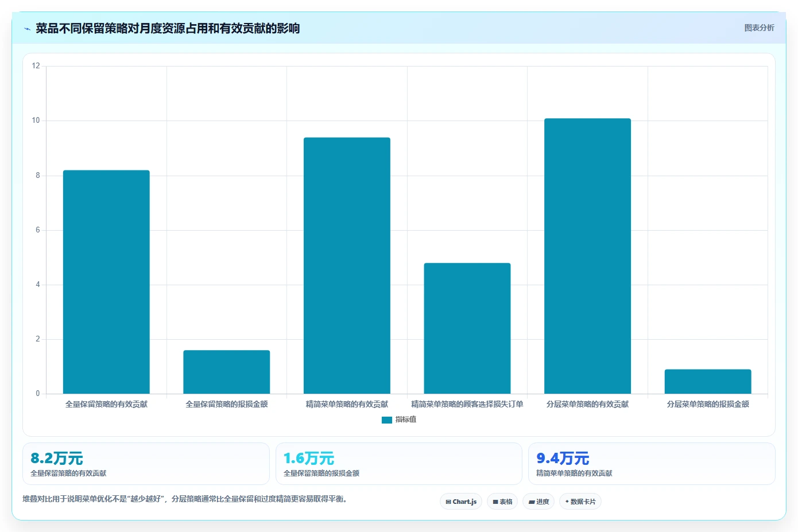Click x-axis label 精简菜单策略的有效贡献
Viewport: 798px width, 532px height.
point(347,404)
